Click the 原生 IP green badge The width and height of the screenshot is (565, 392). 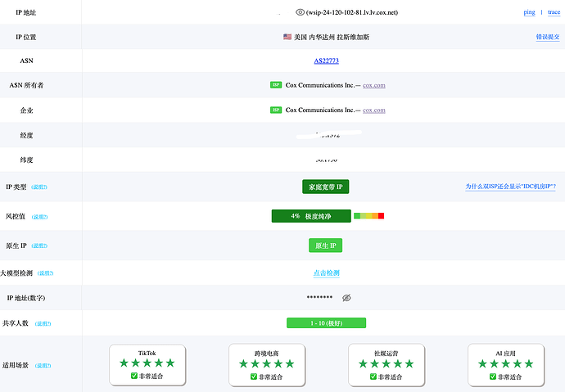[x=325, y=246]
